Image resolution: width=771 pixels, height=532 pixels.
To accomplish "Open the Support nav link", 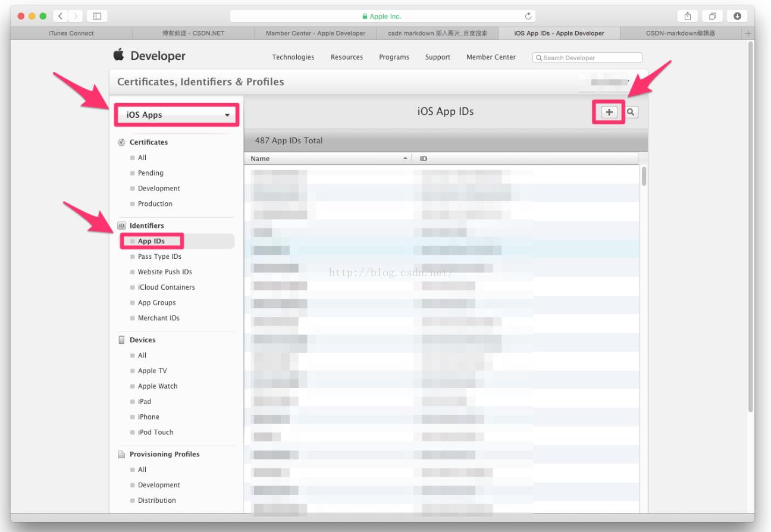I will click(438, 57).
